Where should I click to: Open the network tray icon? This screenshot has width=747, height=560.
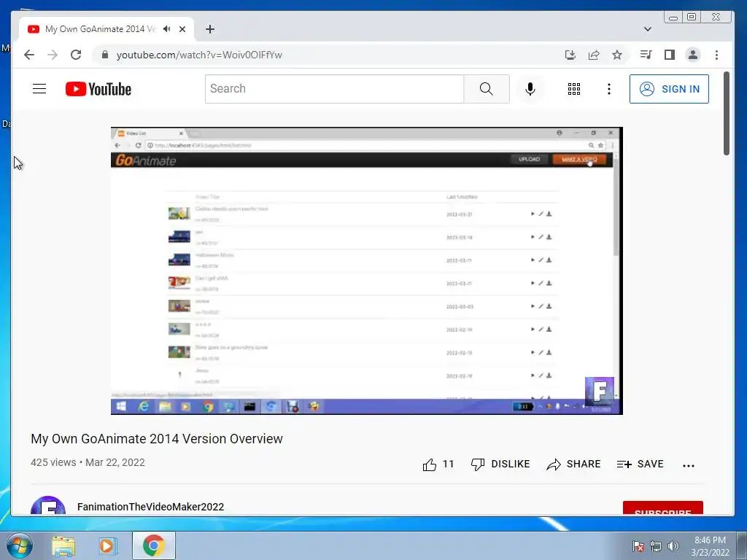(x=656, y=546)
